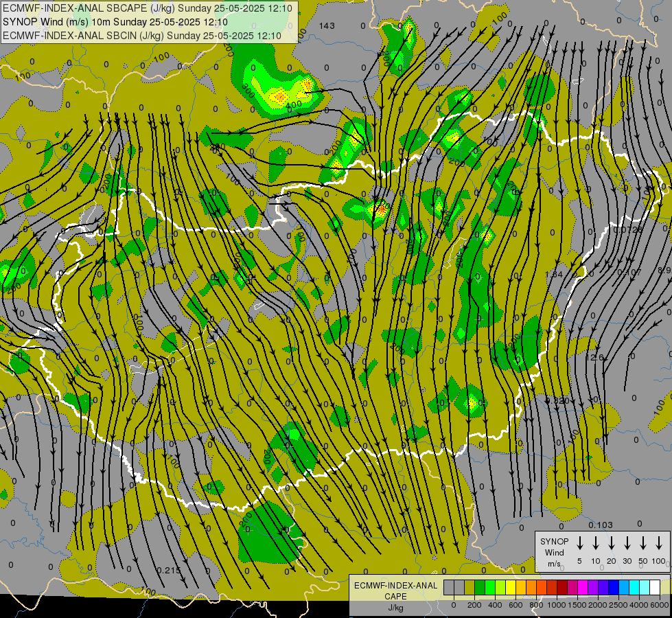672x618 pixels.
Task: Pick the yellow swatch before 600
Action: tap(511, 587)
